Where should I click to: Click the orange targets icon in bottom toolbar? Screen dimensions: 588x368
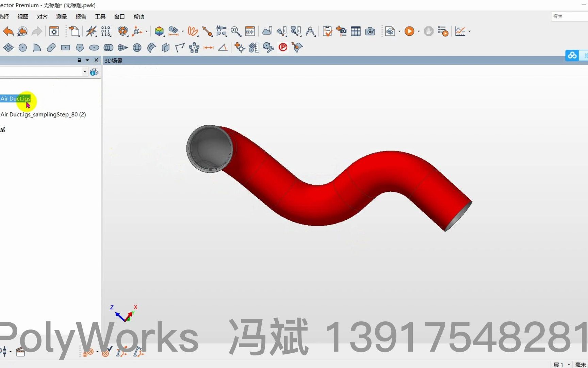(88, 352)
